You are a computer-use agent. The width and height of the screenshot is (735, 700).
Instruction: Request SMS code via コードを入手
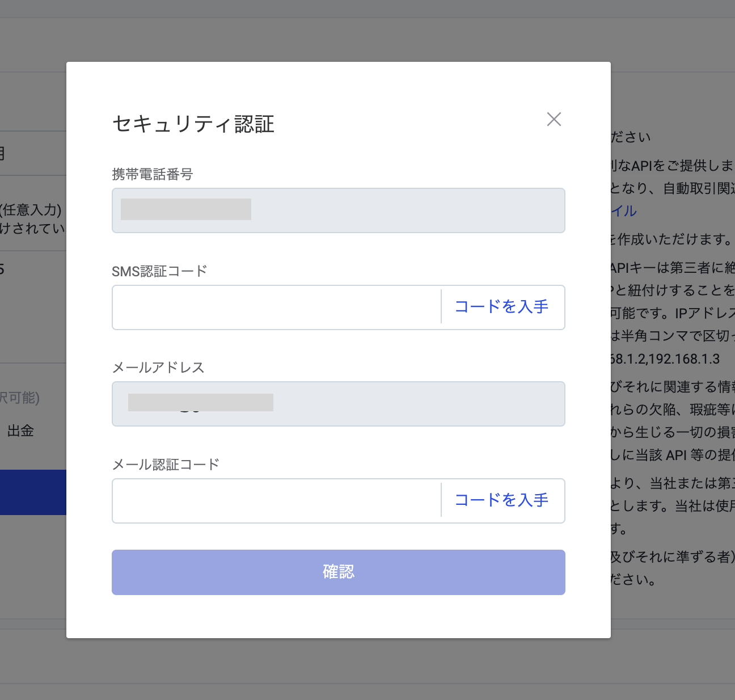point(501,307)
